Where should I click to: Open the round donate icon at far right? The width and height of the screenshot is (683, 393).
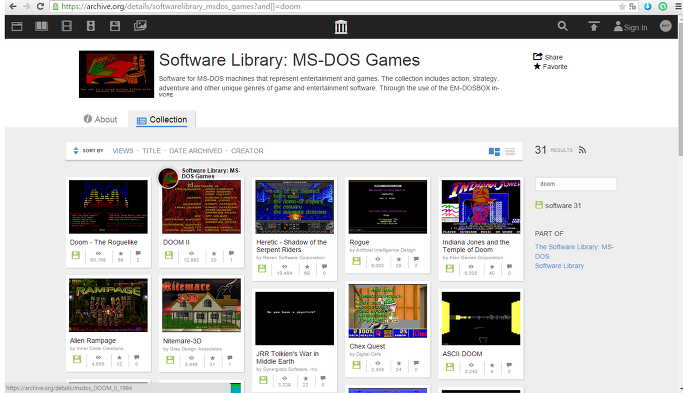666,26
